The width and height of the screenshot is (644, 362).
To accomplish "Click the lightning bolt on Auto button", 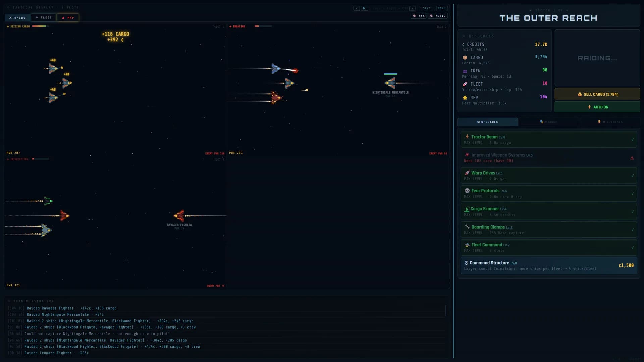I will click(x=589, y=107).
